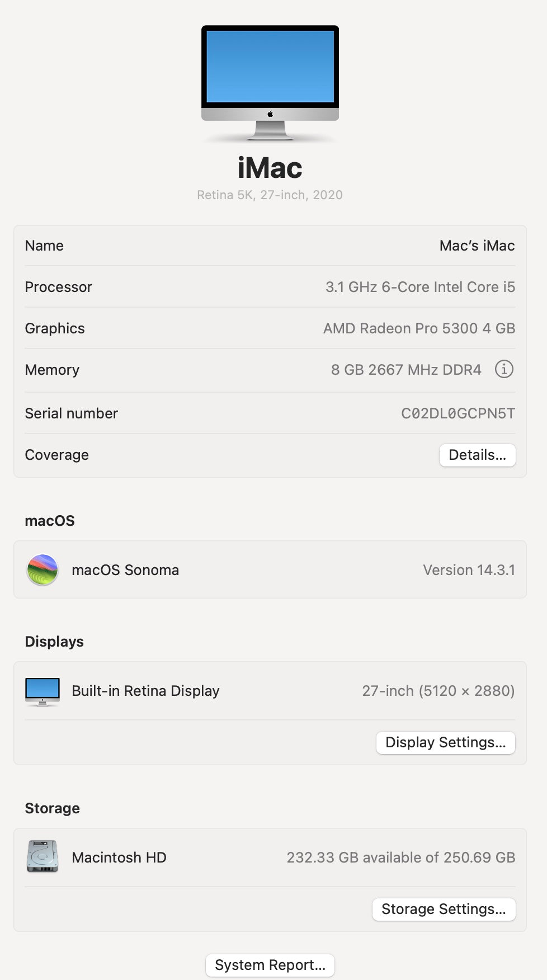The height and width of the screenshot is (980, 547).
Task: Click the macOS Sonoma icon
Action: click(x=43, y=570)
